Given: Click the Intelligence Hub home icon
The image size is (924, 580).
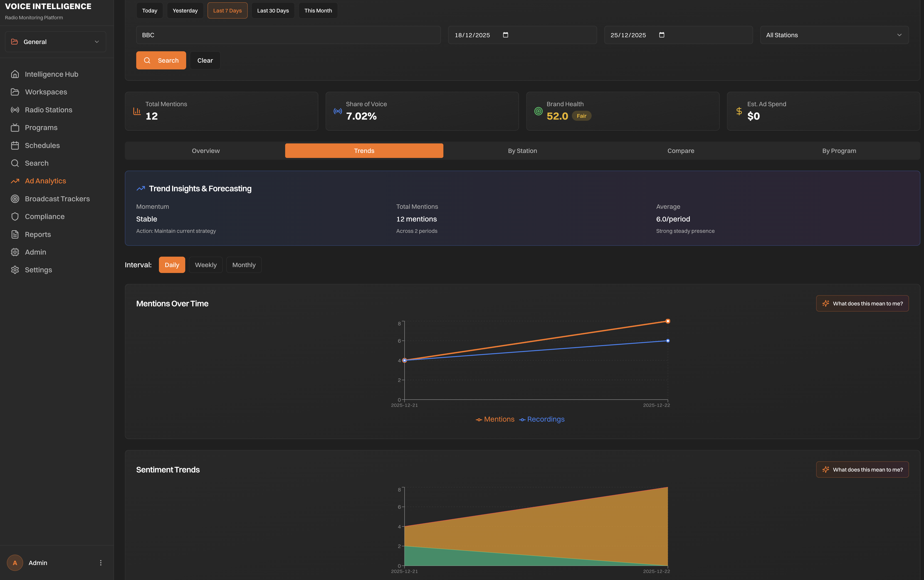Looking at the screenshot, I should point(15,74).
